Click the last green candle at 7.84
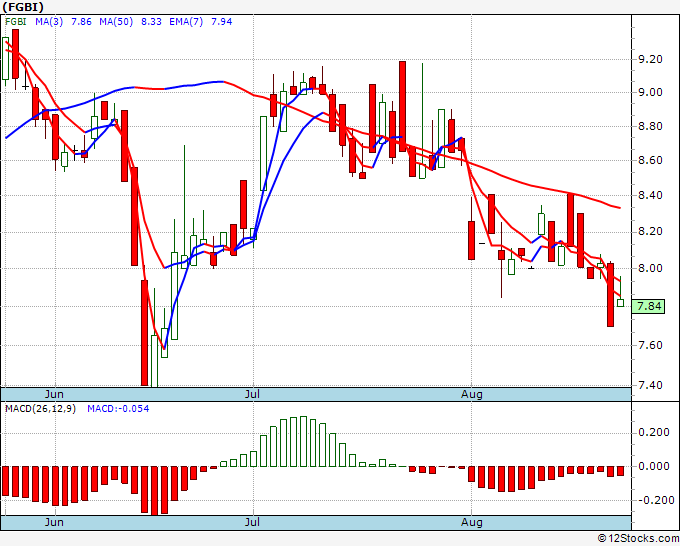Screen dimensions: 680x546 pyautogui.click(x=620, y=303)
